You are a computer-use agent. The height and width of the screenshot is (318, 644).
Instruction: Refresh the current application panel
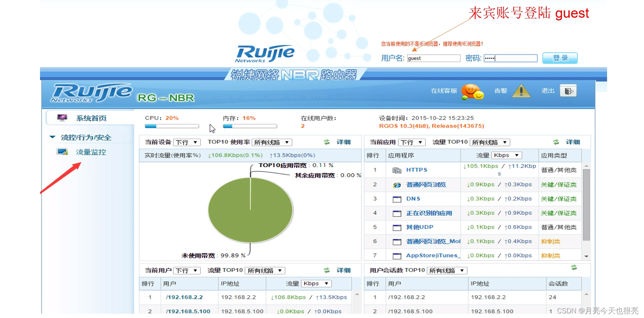pos(556,142)
